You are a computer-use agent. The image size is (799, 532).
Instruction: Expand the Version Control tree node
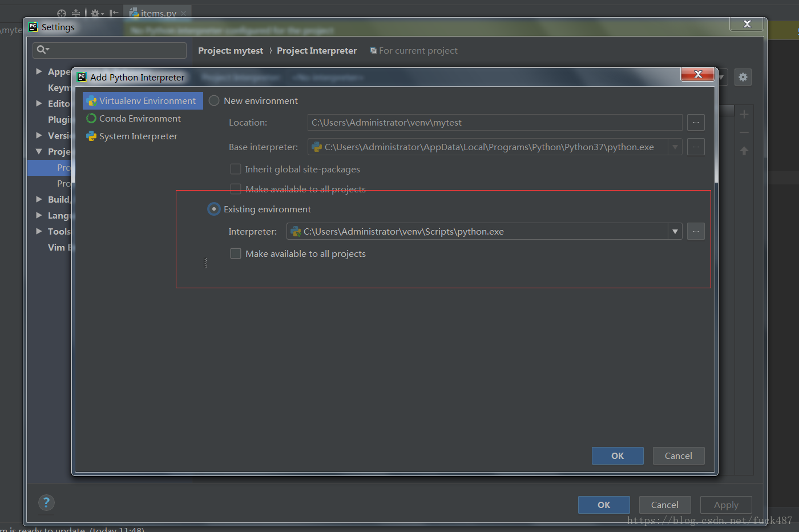[39, 135]
